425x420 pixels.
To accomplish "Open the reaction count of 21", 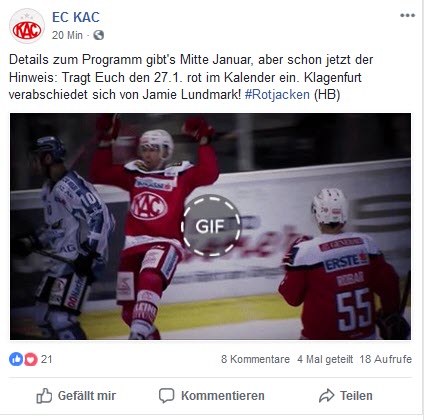I will tap(46, 359).
